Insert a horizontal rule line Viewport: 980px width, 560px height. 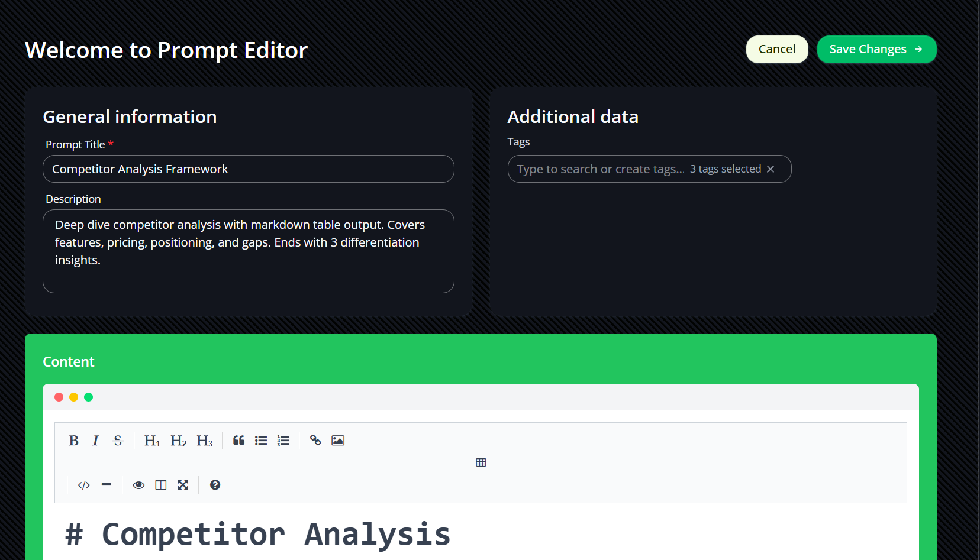point(107,485)
